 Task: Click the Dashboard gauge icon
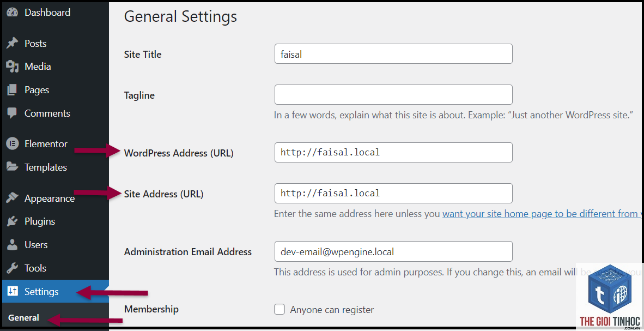click(13, 13)
